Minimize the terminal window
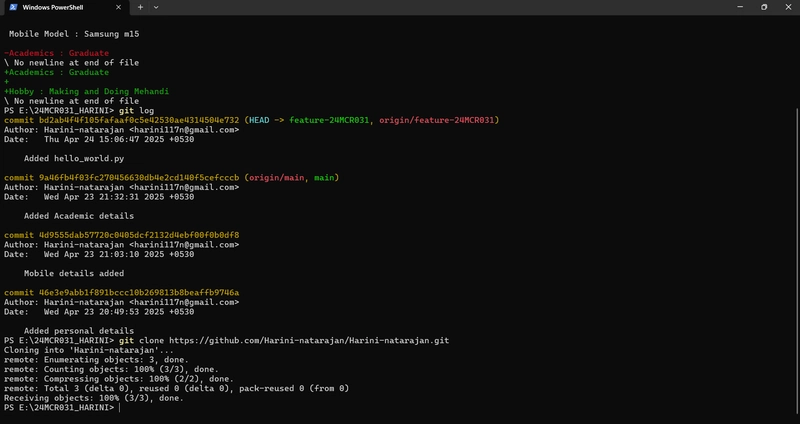Viewport: 800px width, 424px height. 740,7
